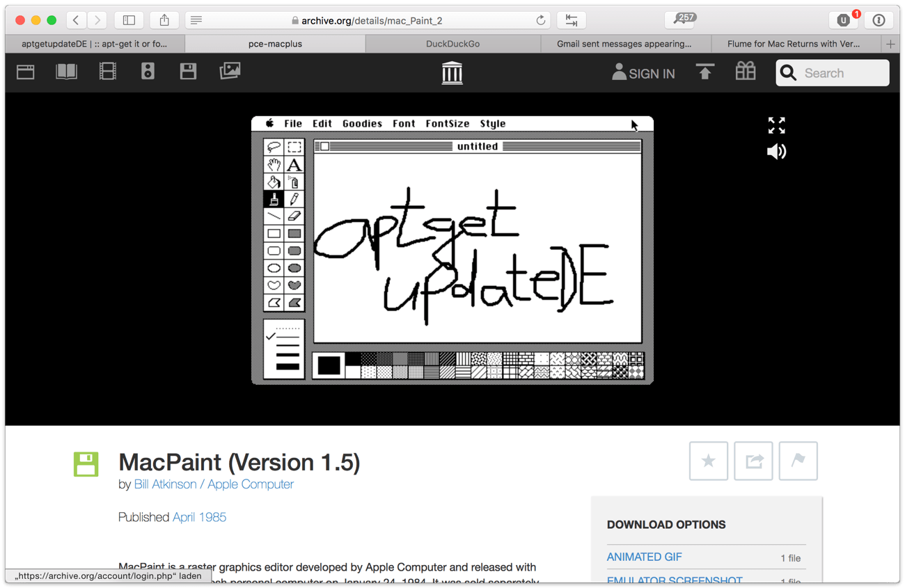Choose the dotted line width option
905x588 pixels.
288,327
